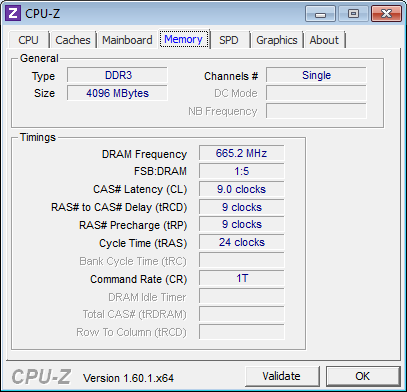Viewport: 407px width, 392px height.
Task: Confirm with the OK button
Action: pos(363,376)
